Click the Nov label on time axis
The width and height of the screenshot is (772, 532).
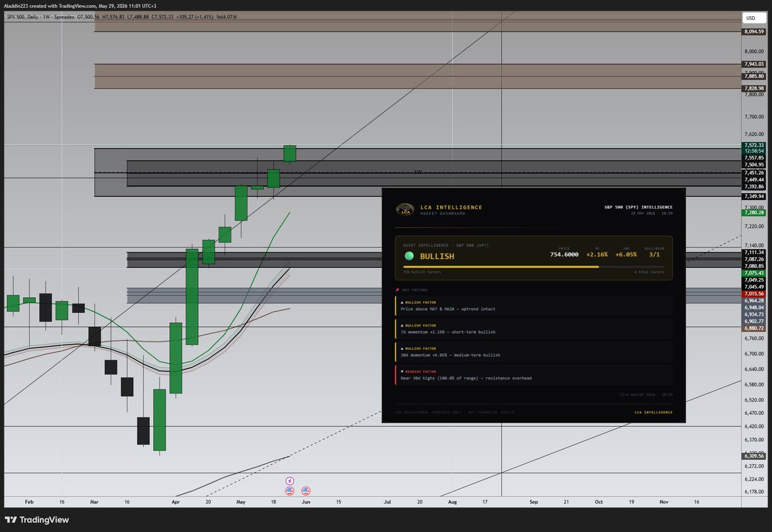click(x=665, y=500)
